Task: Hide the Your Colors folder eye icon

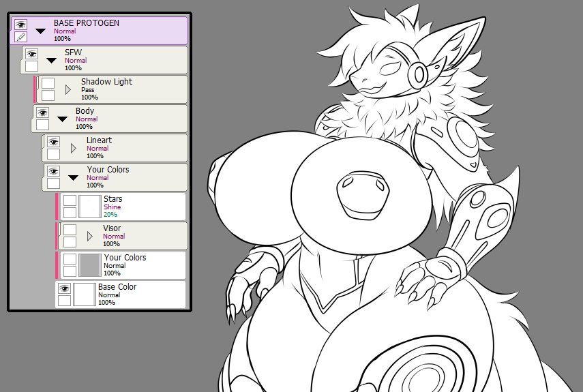Action: pyautogui.click(x=53, y=171)
